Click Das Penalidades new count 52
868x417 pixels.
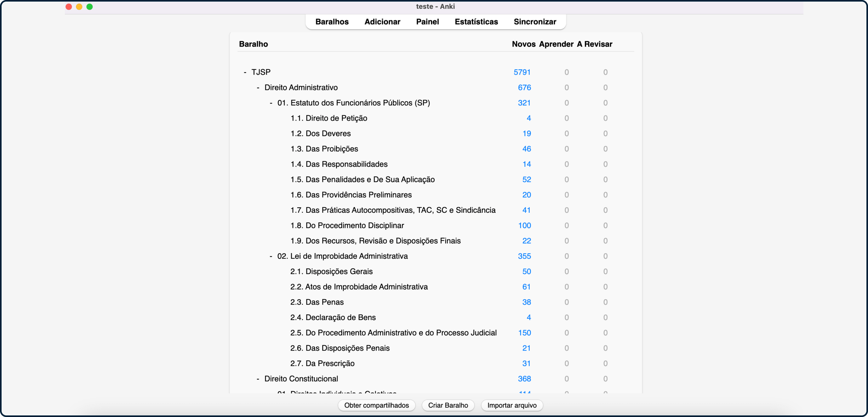coord(527,179)
